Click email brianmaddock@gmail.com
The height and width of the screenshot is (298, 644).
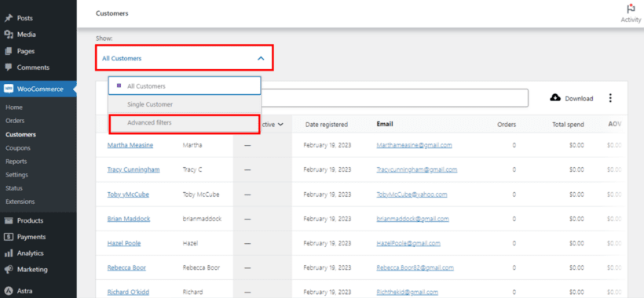413,219
